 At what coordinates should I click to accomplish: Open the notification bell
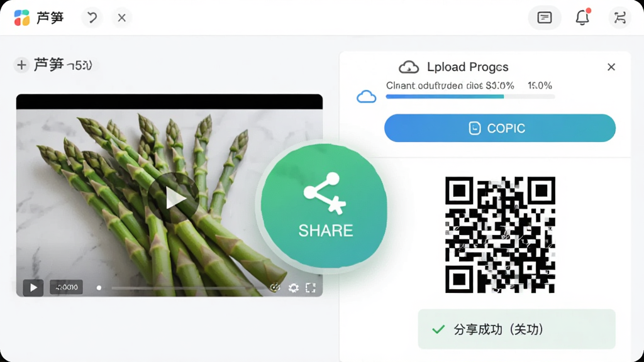[582, 17]
